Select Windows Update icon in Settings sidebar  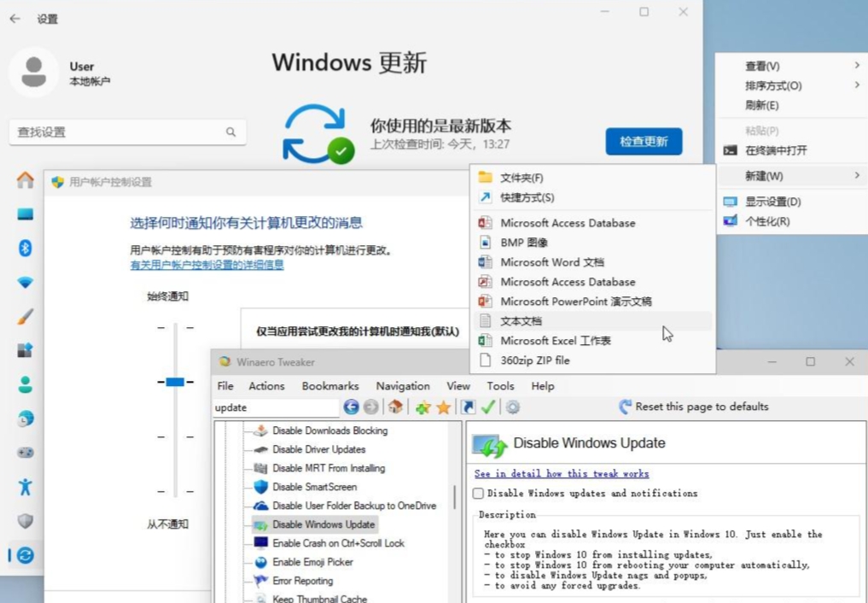[x=25, y=555]
